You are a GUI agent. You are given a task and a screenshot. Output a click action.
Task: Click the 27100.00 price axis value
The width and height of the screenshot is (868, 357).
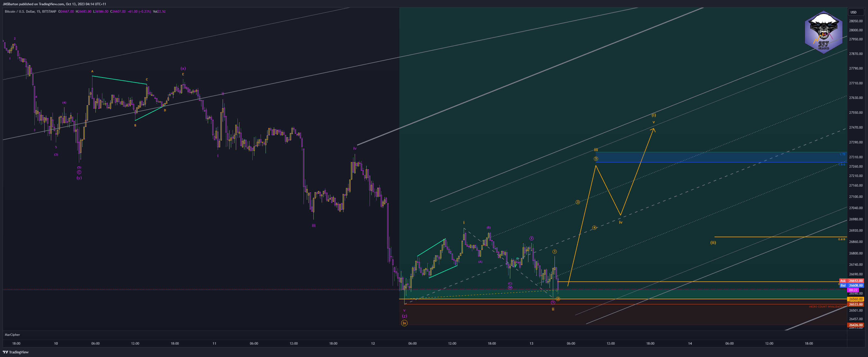[x=856, y=197]
